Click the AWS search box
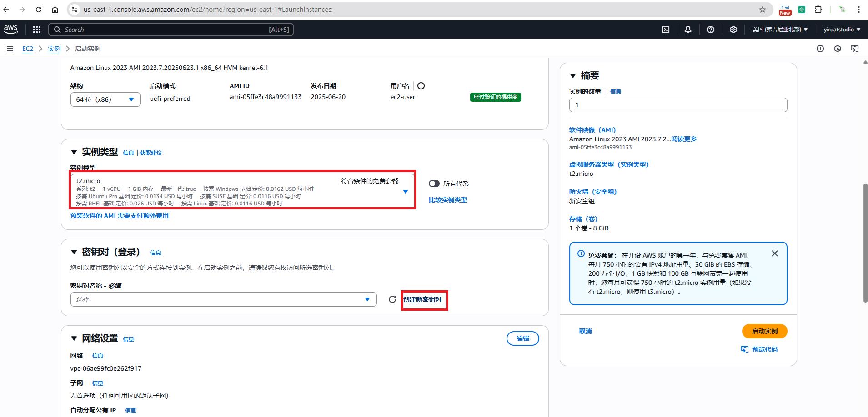Viewport: 868px width, 417px height. (171, 30)
